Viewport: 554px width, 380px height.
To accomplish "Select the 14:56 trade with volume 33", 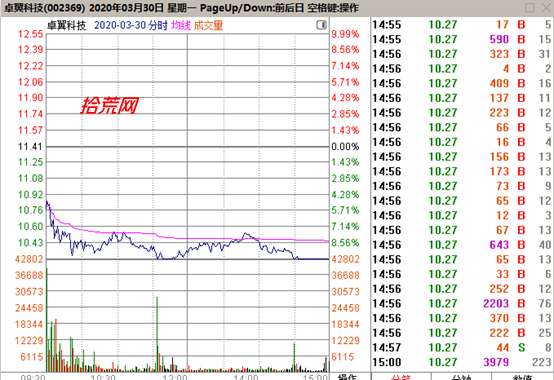I will 462,274.
